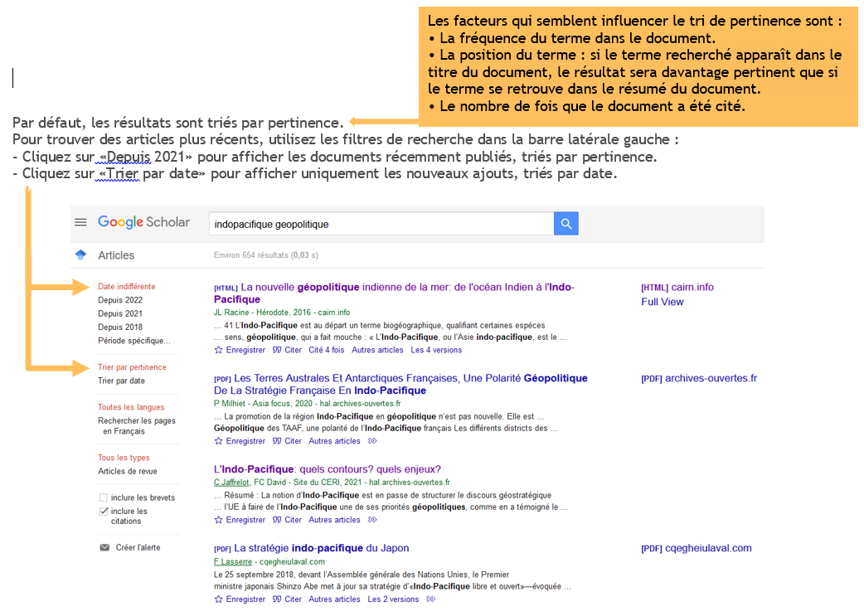Viewport: 864px width, 616px height.
Task: Enable the inclure les brevets checkbox
Action: (104, 497)
